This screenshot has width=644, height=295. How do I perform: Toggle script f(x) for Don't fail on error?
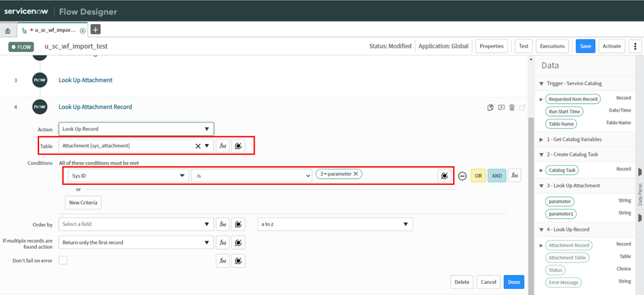(x=223, y=260)
